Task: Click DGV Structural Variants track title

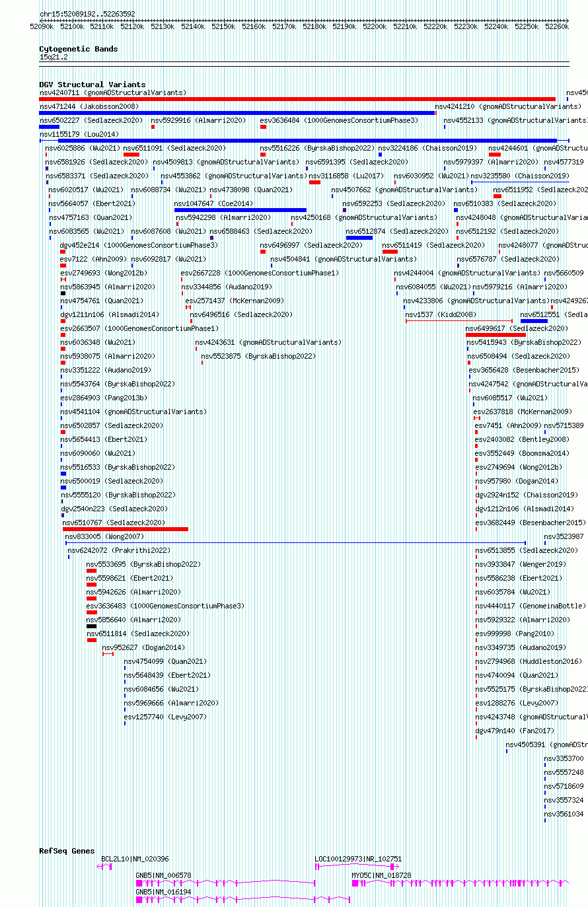Action: [92, 85]
